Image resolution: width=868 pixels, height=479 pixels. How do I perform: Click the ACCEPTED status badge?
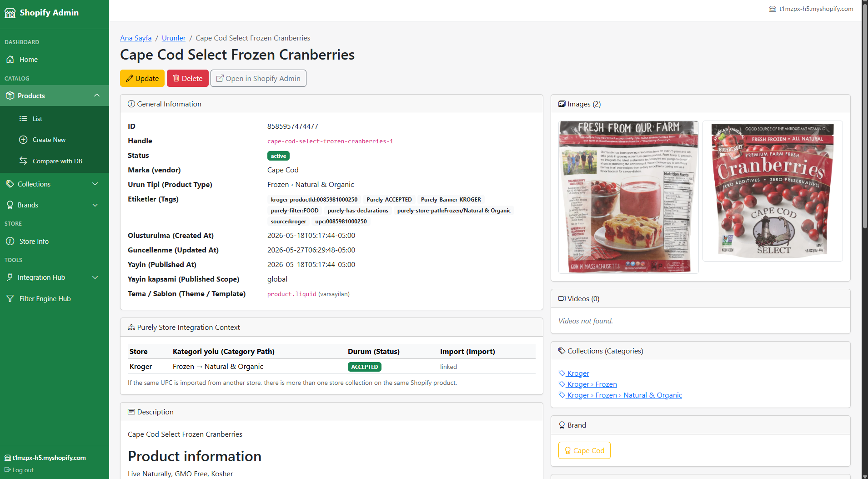365,367
